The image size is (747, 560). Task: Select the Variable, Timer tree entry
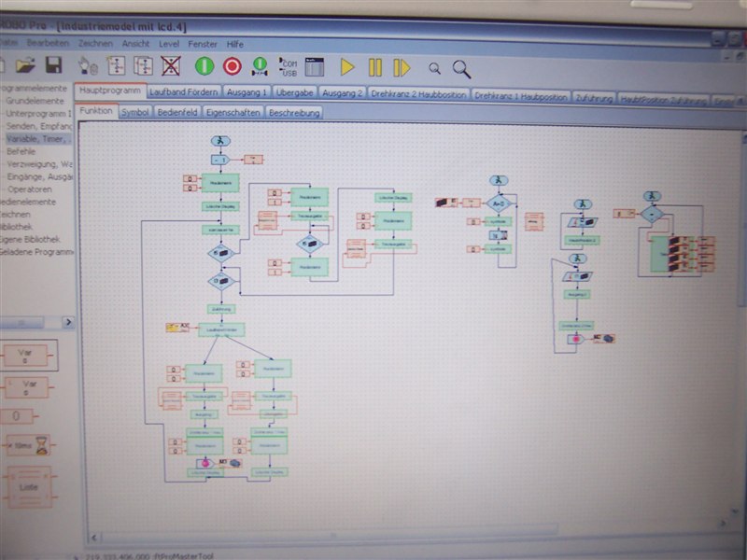point(37,139)
